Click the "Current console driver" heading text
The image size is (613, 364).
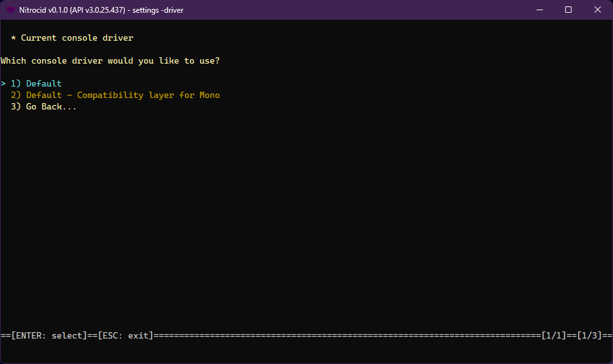click(77, 38)
